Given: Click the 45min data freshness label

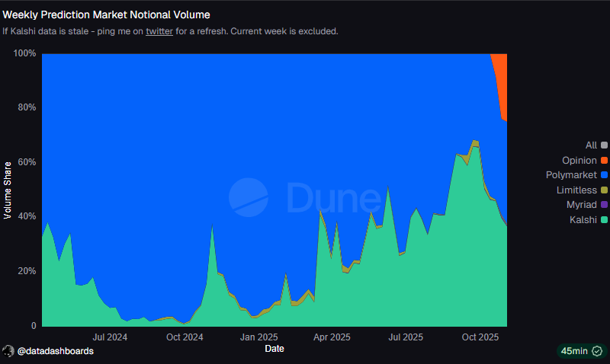Looking at the screenshot, I should point(573,351).
